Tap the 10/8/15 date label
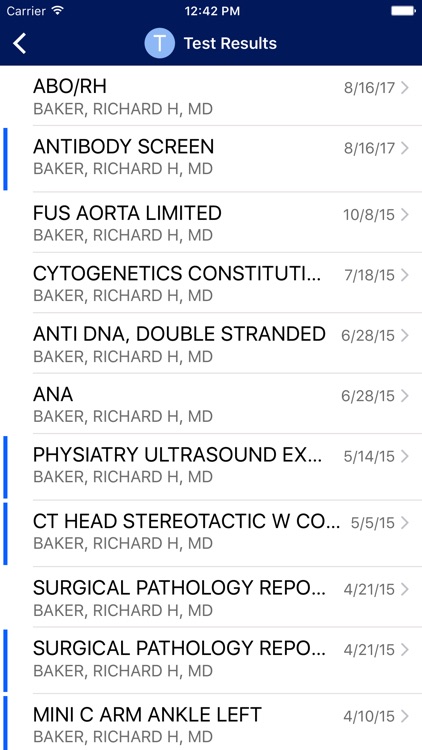Screen dimensions: 422x750 pos(368,215)
